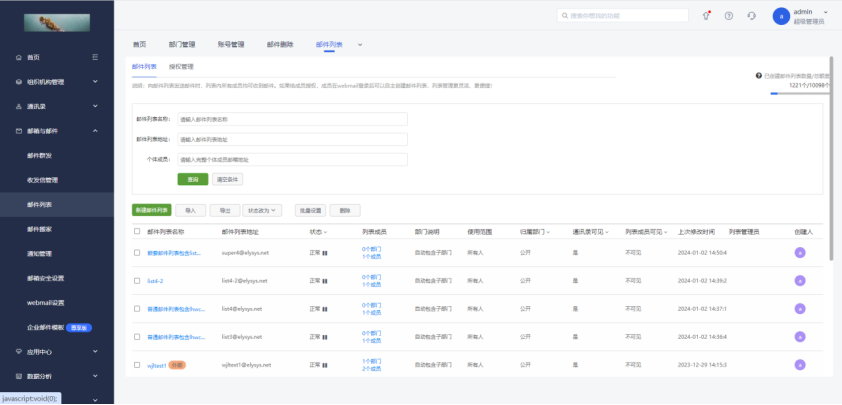This screenshot has height=405, width=842.
Task: Check the box for super4@elysys.net row
Action: [137, 252]
